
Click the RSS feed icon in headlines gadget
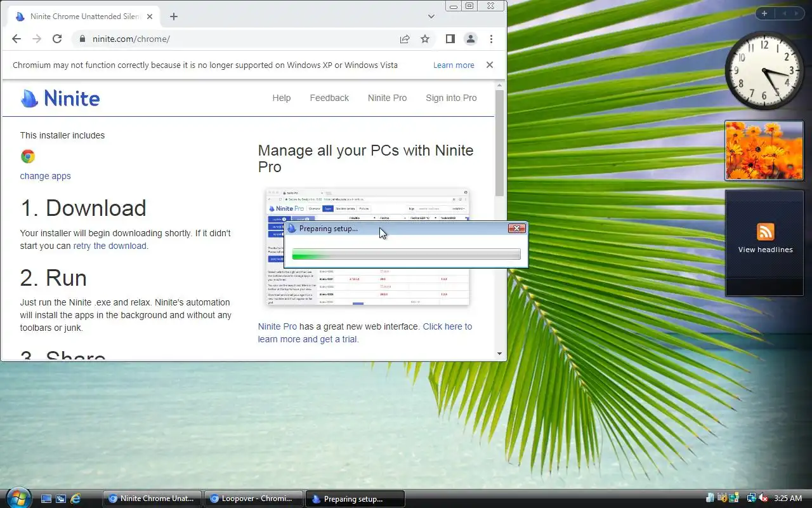pyautogui.click(x=766, y=231)
